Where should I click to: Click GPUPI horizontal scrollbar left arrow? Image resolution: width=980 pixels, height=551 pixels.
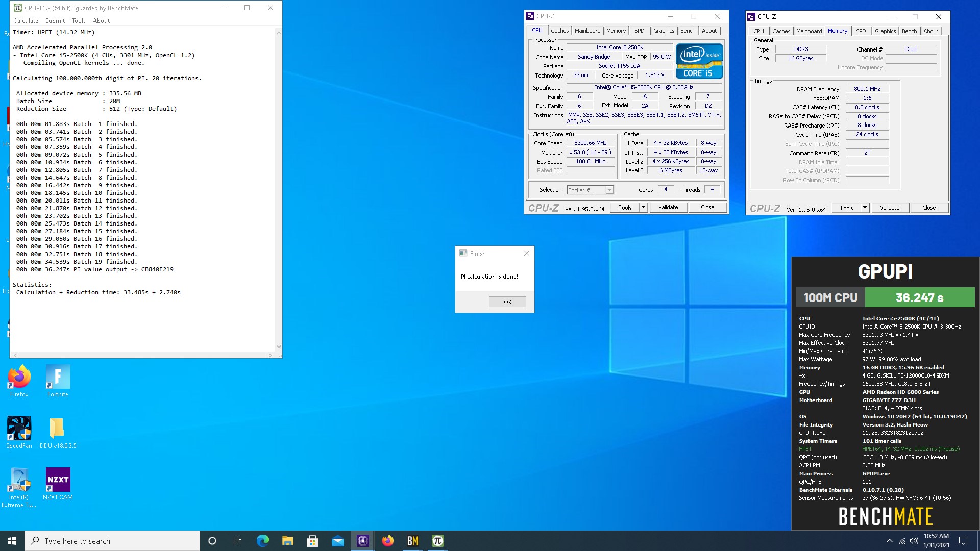tap(15, 355)
